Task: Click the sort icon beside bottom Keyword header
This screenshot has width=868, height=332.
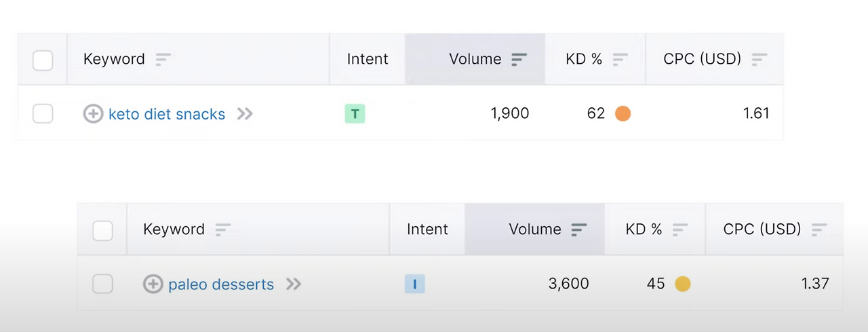Action: pyautogui.click(x=222, y=230)
